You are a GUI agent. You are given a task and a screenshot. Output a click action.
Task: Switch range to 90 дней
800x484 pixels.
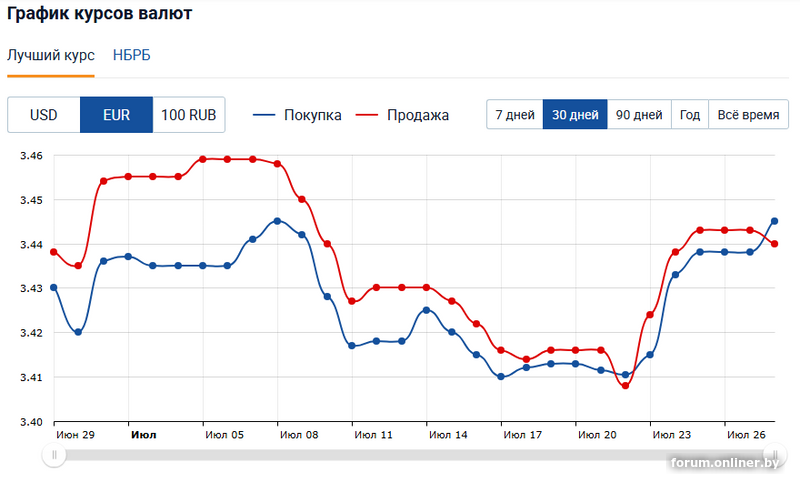[x=639, y=115]
